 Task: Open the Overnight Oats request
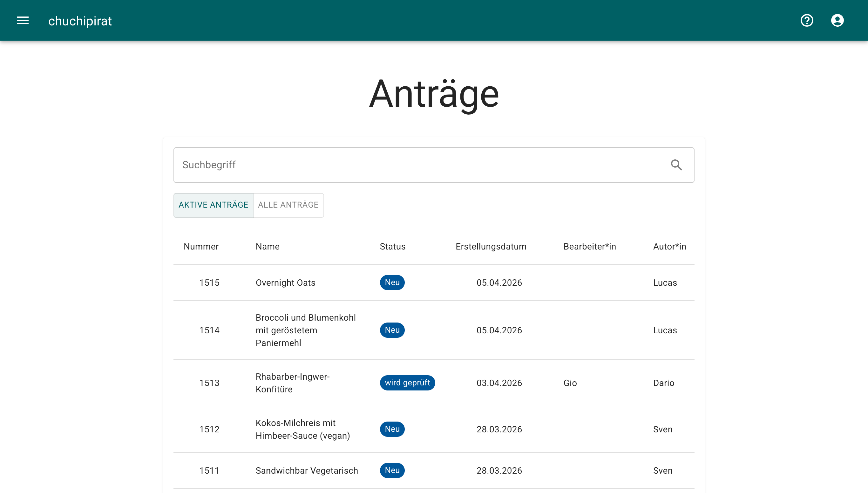coord(285,283)
